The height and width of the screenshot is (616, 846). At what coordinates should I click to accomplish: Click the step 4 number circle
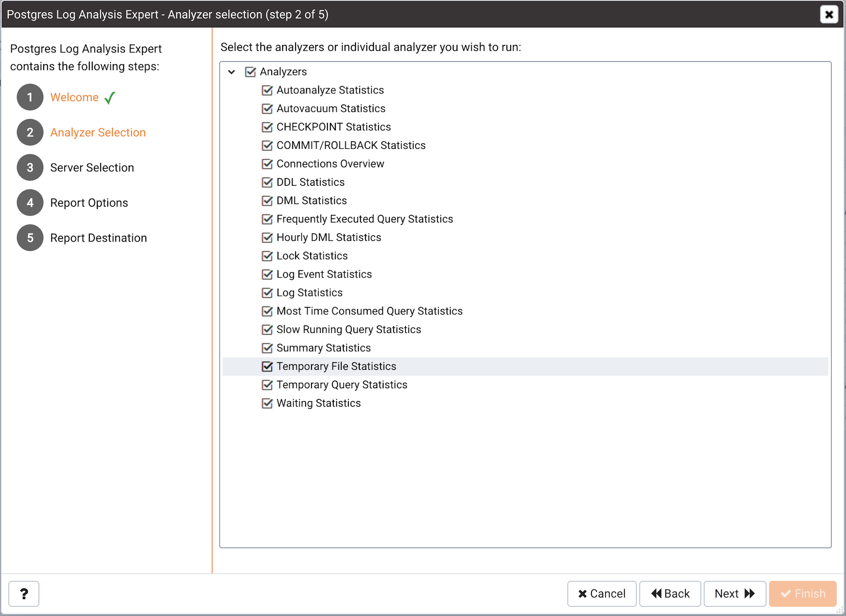[x=30, y=203]
